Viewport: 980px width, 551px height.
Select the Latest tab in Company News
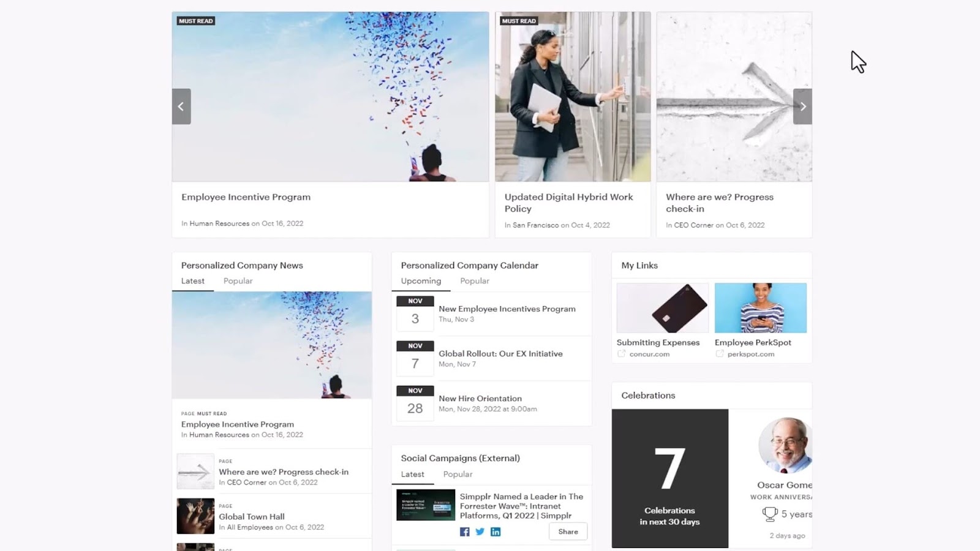[193, 281]
